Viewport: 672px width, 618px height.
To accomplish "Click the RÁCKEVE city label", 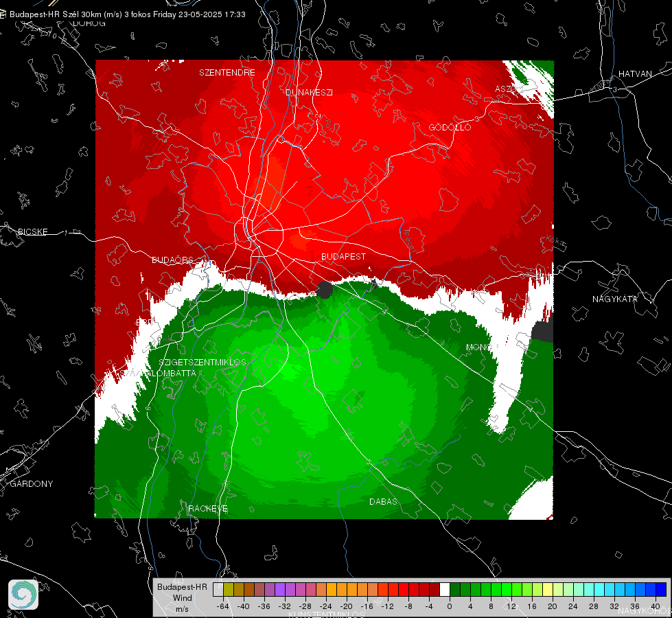I will (208, 509).
